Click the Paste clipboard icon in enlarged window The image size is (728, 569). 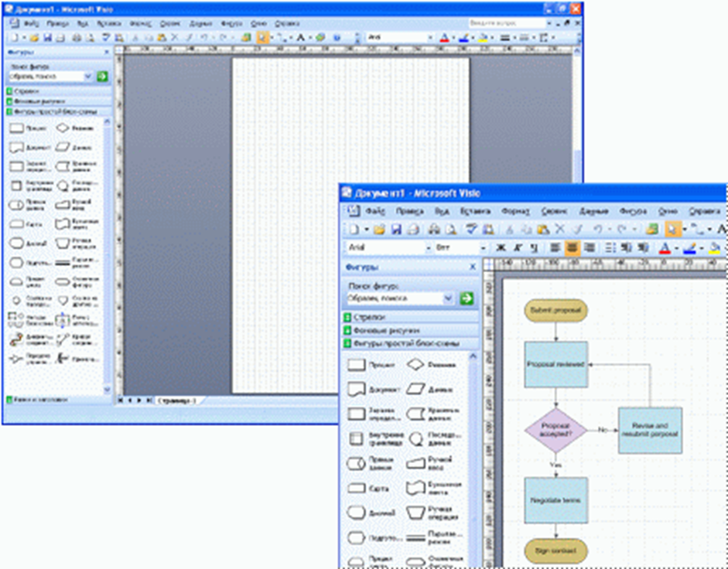543,230
